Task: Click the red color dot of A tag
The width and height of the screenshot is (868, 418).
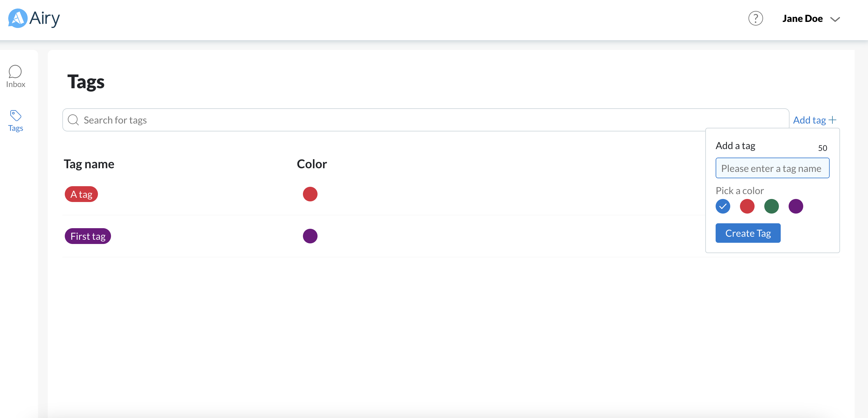Action: click(x=310, y=194)
